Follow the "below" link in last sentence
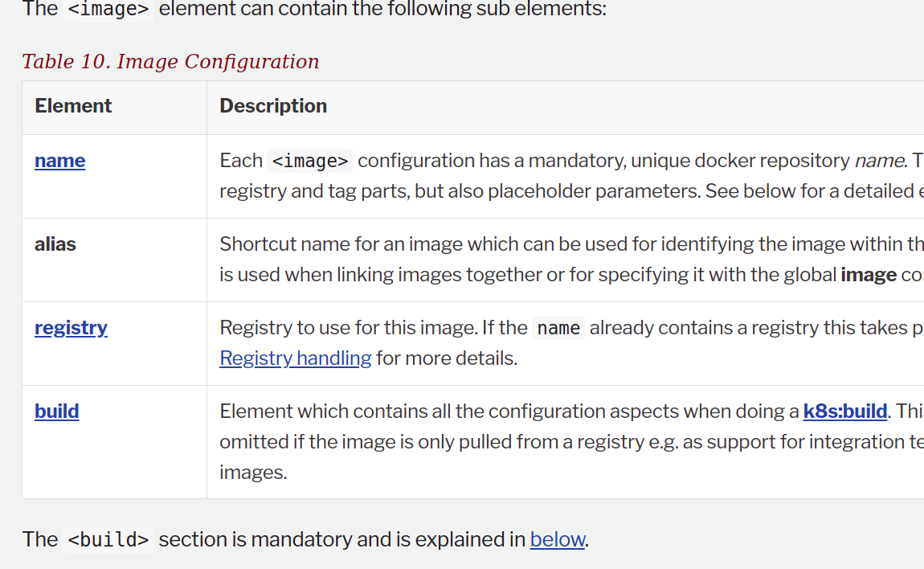Screen dimensions: 924x569 pyautogui.click(x=557, y=539)
